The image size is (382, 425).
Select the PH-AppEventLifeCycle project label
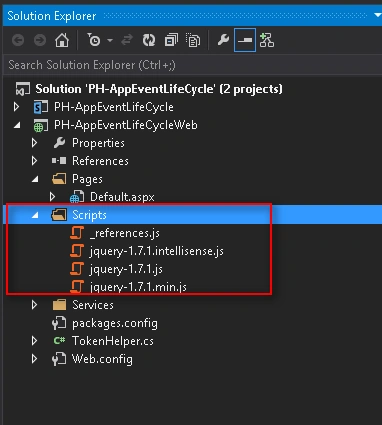click(114, 107)
